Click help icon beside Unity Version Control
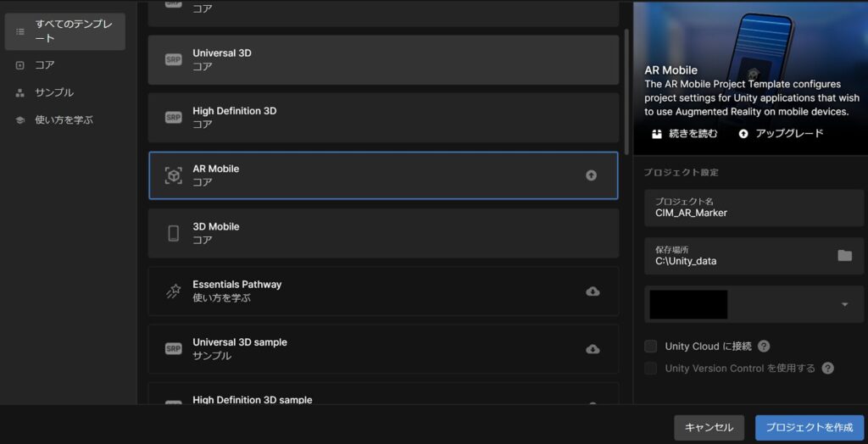Image resolution: width=868 pixels, height=444 pixels. (828, 369)
